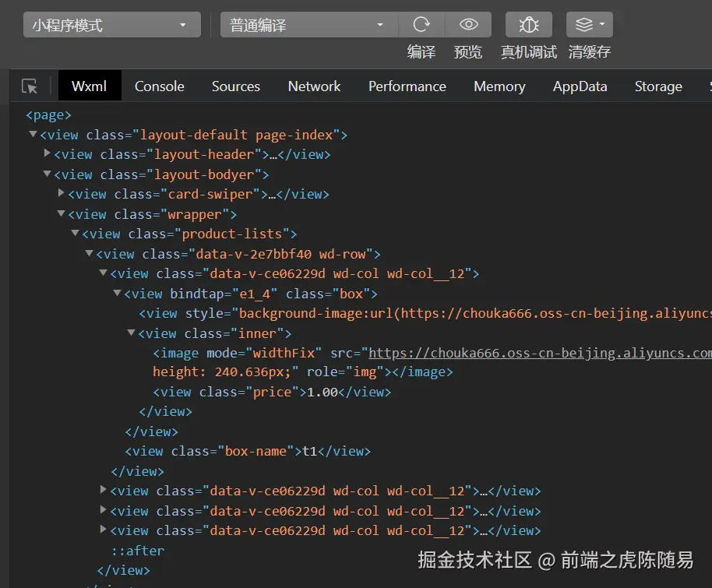Open the Network tab
Viewport: 712px width, 588px height.
314,86
